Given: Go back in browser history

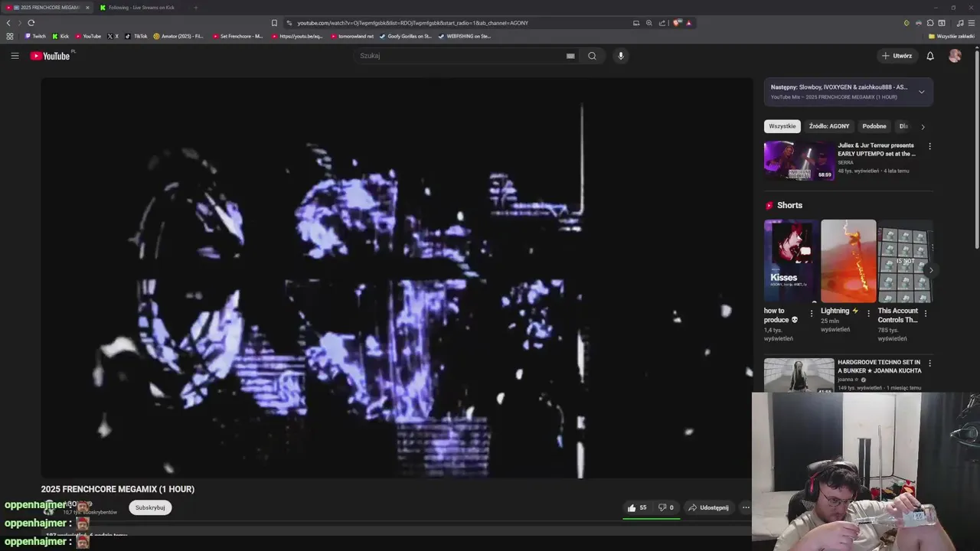Looking at the screenshot, I should pos(8,23).
